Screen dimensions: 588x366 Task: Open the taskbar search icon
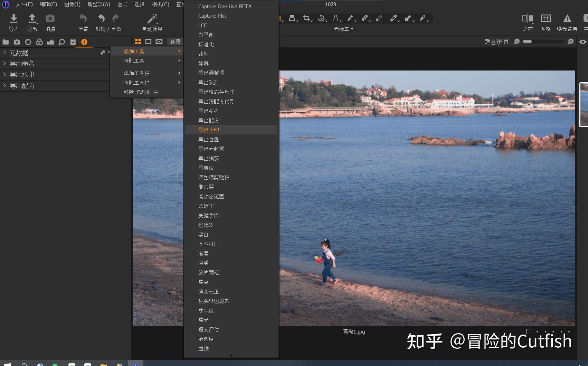(x=24, y=365)
